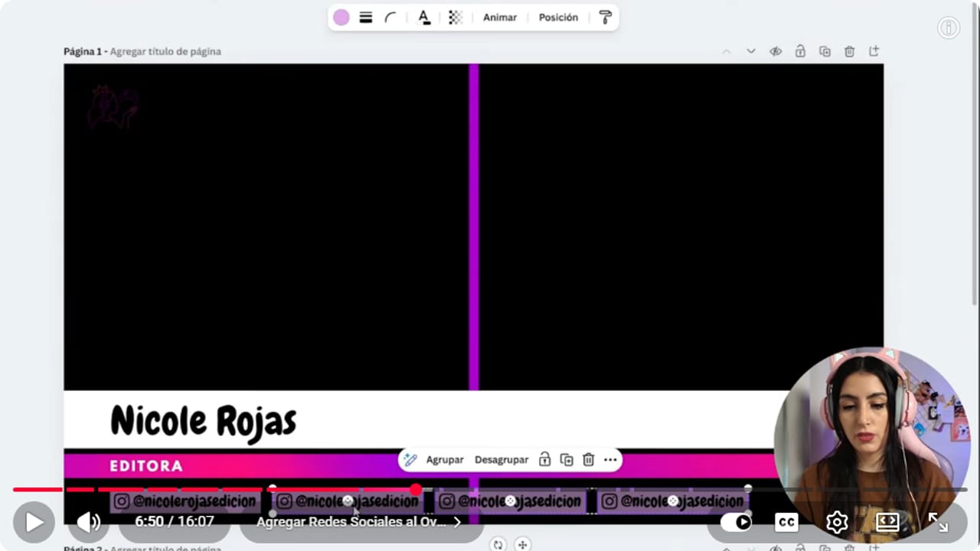Image resolution: width=980 pixels, height=551 pixels.
Task: Seek on the red video progress bar
Action: (490, 490)
